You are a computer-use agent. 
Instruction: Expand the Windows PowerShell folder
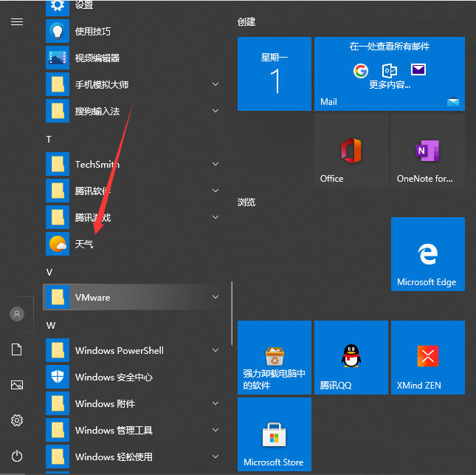pos(215,350)
